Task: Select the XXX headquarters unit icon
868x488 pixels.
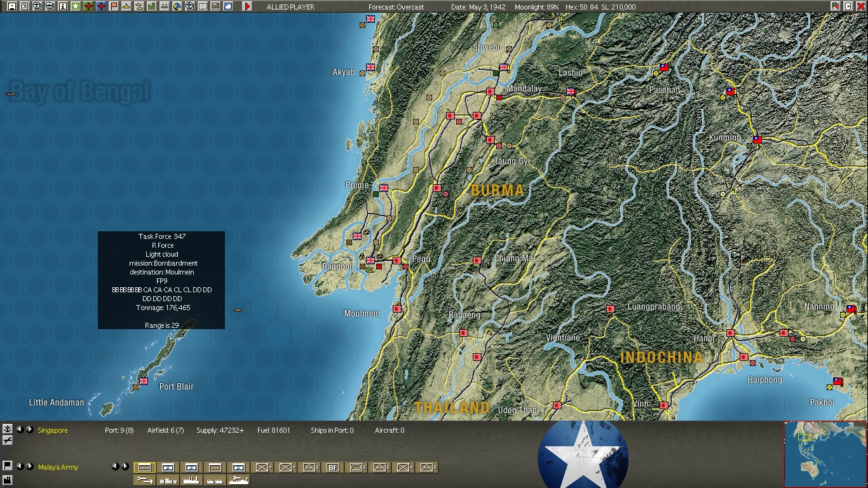Action: [x=215, y=468]
